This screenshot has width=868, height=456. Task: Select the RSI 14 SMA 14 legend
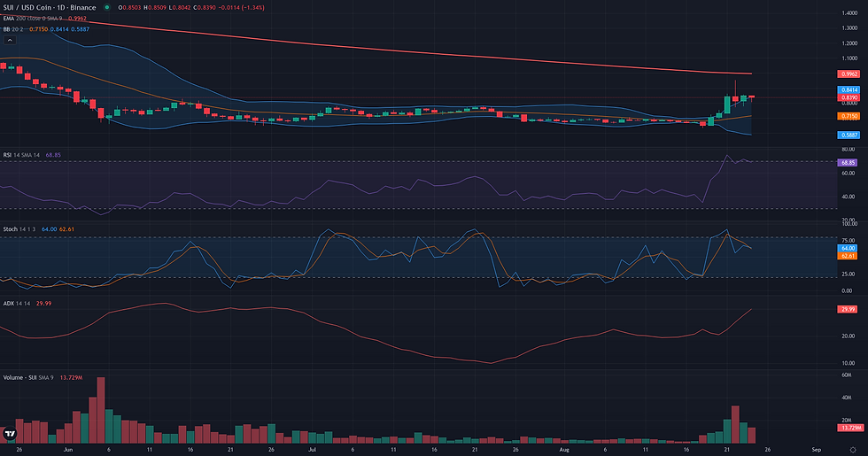tap(32, 155)
